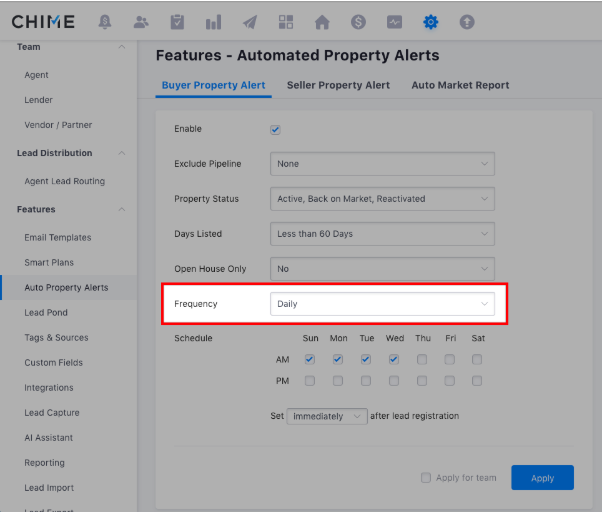Image resolution: width=602 pixels, height=513 pixels.
Task: Open the bar chart reporting icon
Action: (x=213, y=21)
